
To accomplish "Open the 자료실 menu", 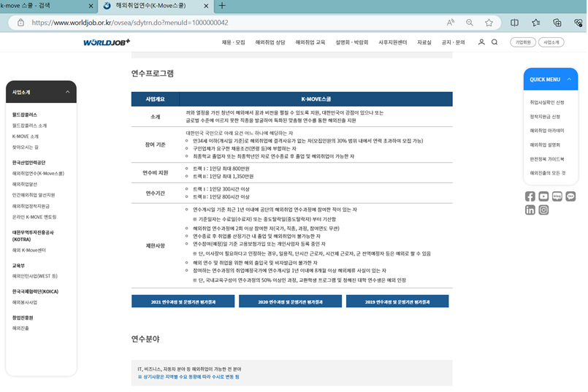I will click(x=424, y=42).
